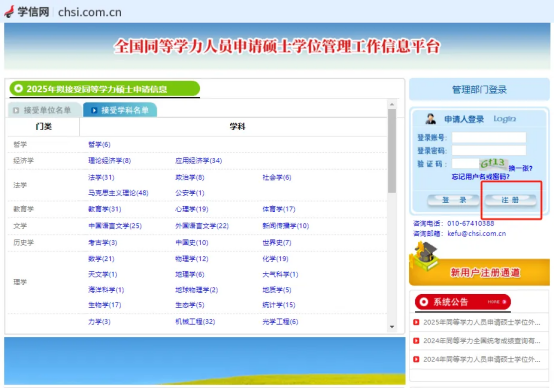Click the 登录 button
554x388 pixels.
454,200
